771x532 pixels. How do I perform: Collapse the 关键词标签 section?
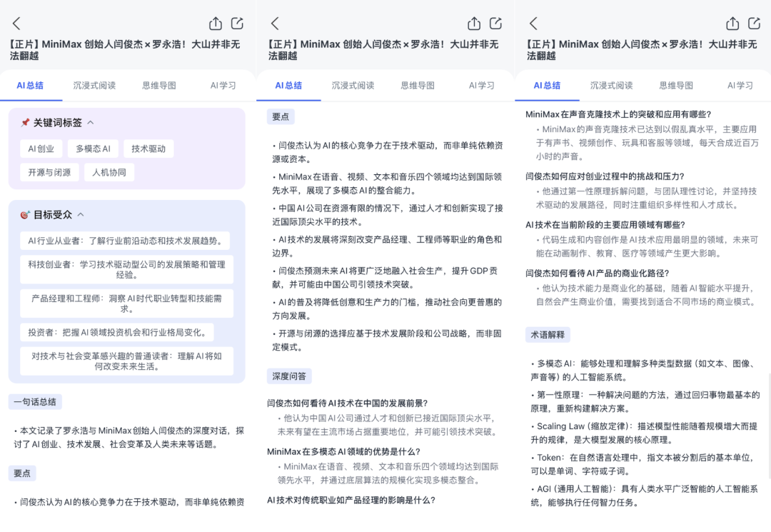point(91,123)
